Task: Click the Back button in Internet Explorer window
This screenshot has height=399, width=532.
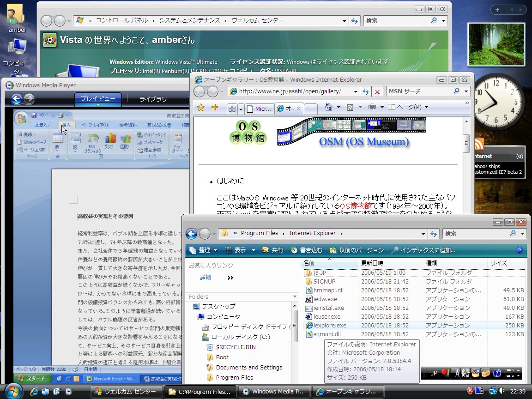Action: (199, 91)
